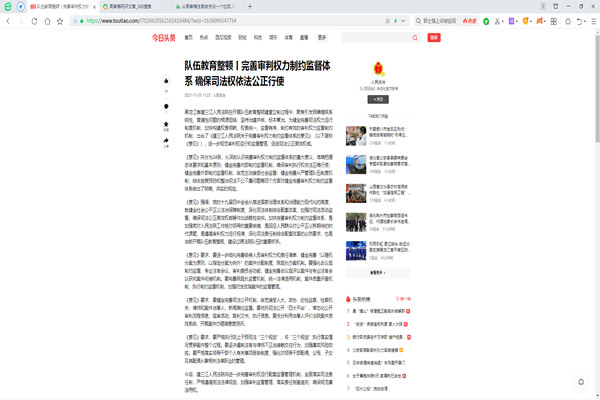Viewport: 600px width, 400px height.
Task: Open 体育 in the Toutiao navigation
Action: [289, 38]
